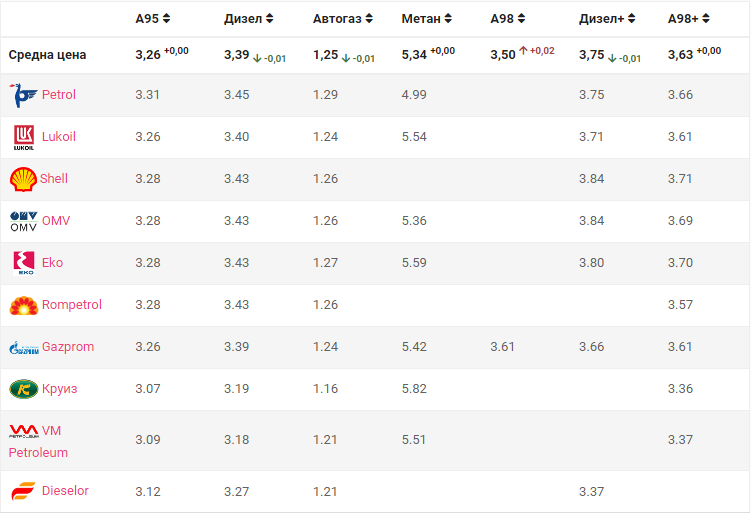The image size is (751, 513).
Task: Click Gazprom A98 price 3.61
Action: (503, 347)
